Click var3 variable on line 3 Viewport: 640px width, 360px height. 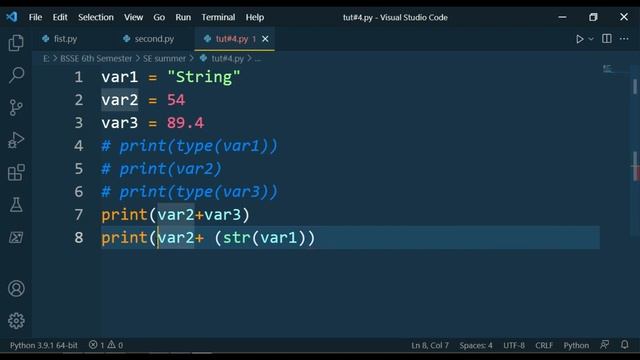(x=120, y=123)
